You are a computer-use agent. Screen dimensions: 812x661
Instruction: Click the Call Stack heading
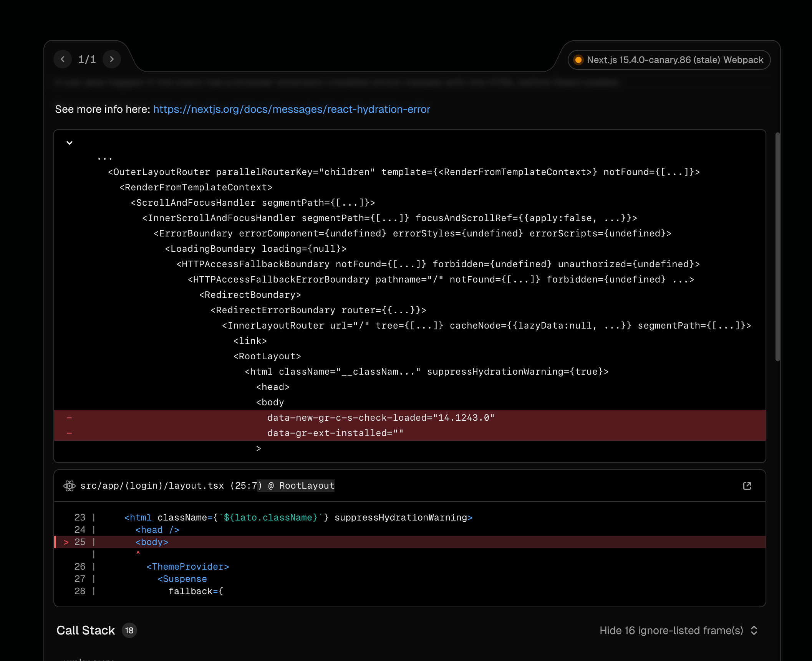point(86,630)
